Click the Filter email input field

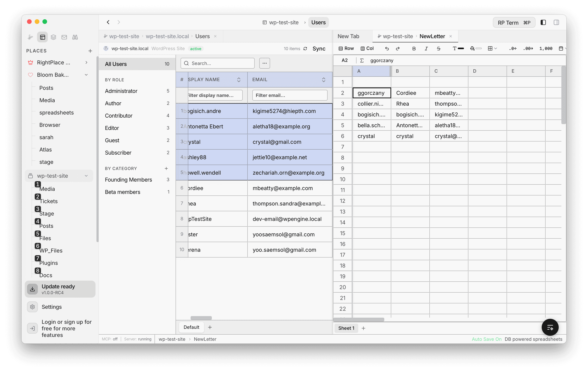click(290, 95)
